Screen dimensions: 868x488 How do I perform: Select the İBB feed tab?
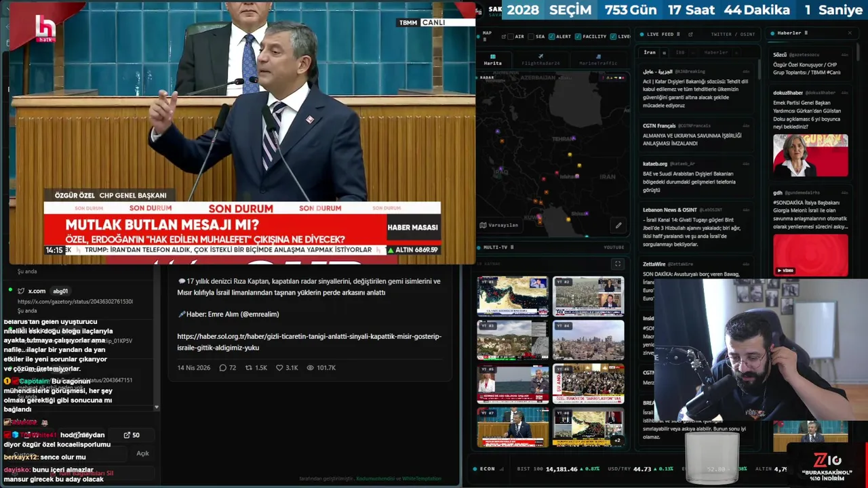tap(680, 52)
